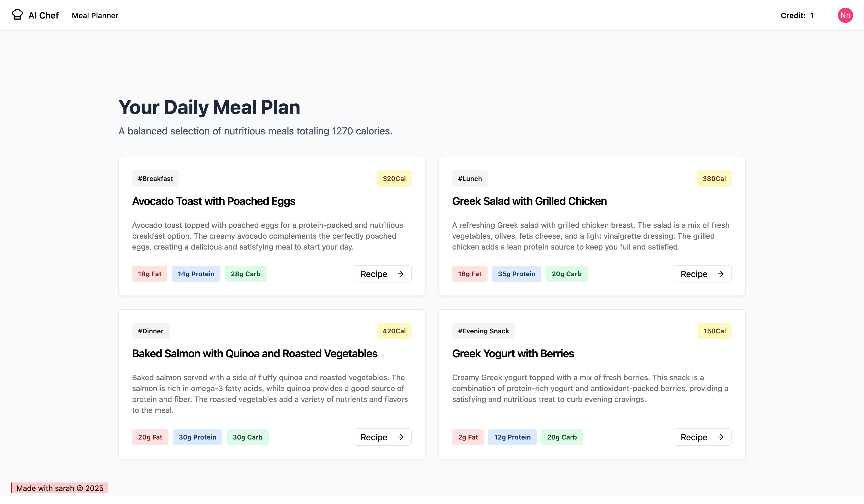Image resolution: width=864 pixels, height=504 pixels.
Task: Click the AI Chef hat logo
Action: [x=17, y=14]
